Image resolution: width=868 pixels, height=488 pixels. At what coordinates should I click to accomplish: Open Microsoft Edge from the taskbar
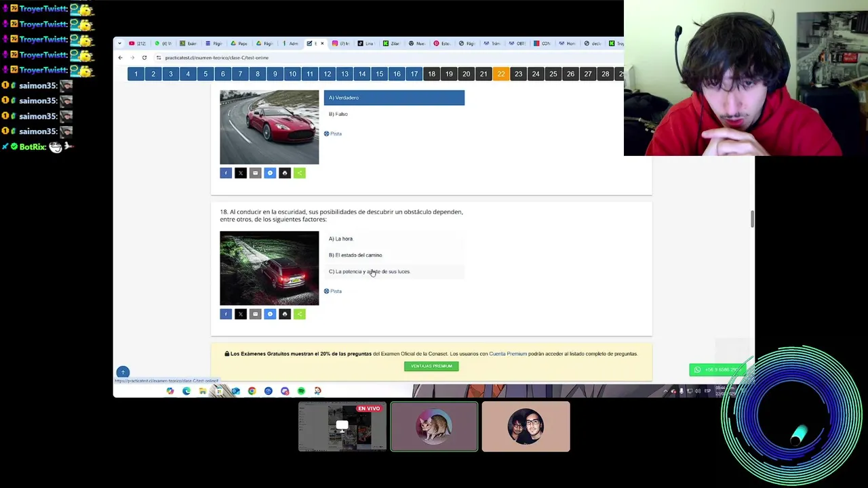pyautogui.click(x=186, y=391)
